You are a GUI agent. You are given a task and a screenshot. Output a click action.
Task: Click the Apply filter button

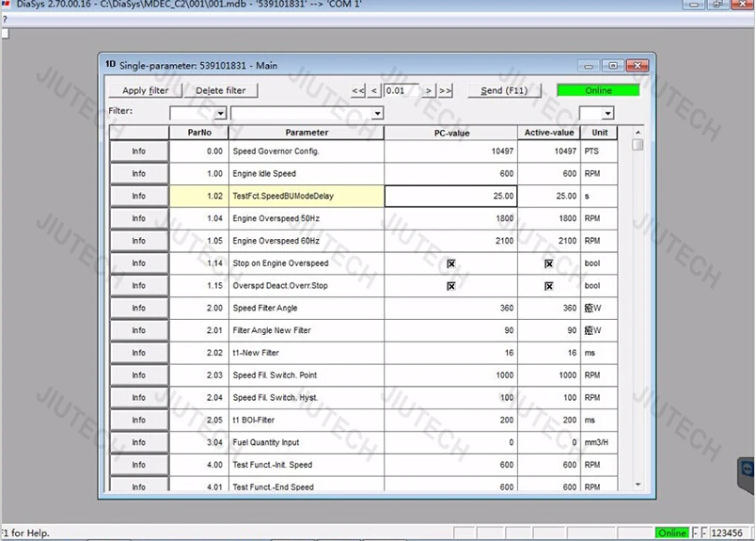click(x=145, y=90)
